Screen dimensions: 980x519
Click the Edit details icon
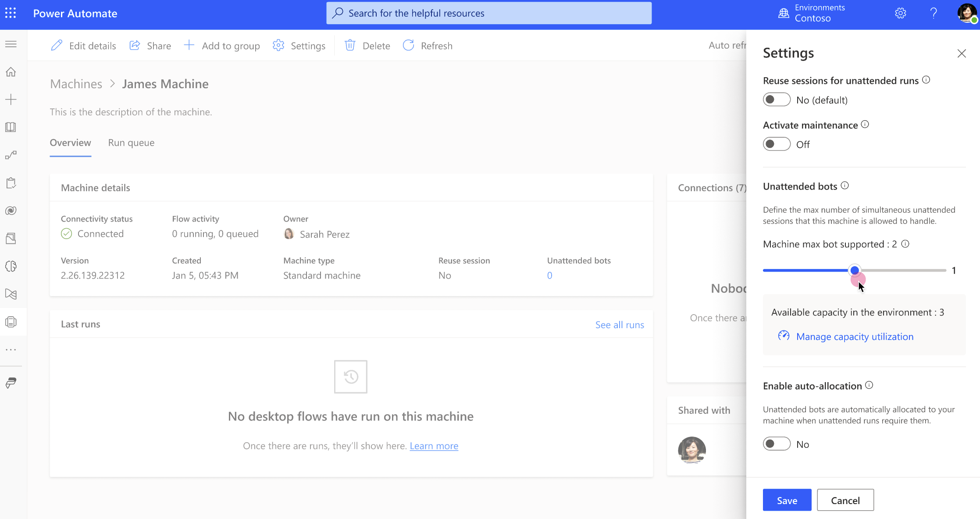[x=58, y=46]
